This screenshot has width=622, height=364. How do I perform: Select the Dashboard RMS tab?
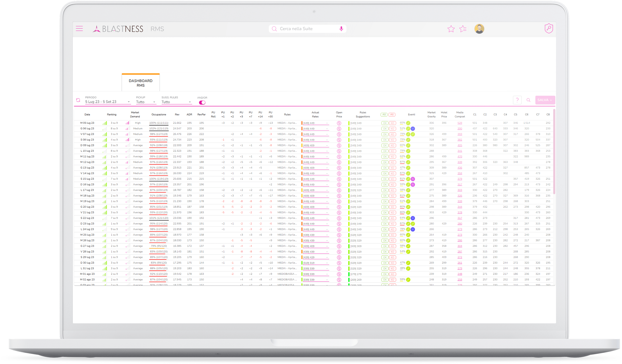pyautogui.click(x=141, y=83)
